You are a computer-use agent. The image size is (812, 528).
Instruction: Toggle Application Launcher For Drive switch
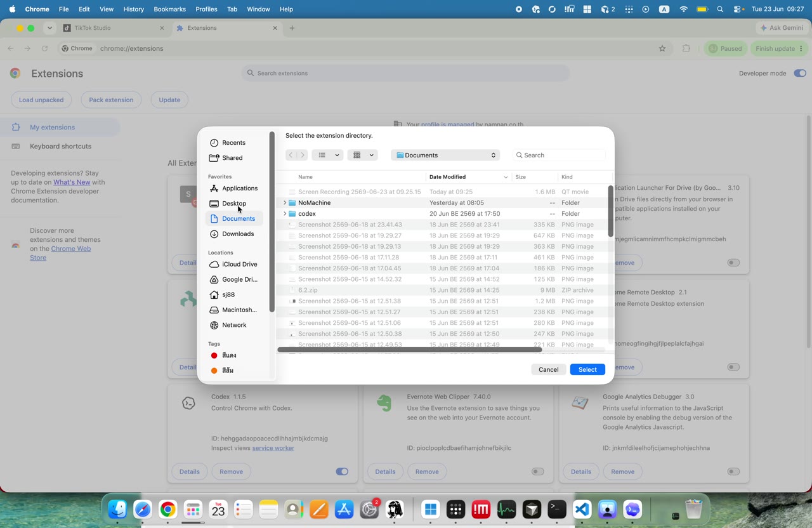click(733, 263)
